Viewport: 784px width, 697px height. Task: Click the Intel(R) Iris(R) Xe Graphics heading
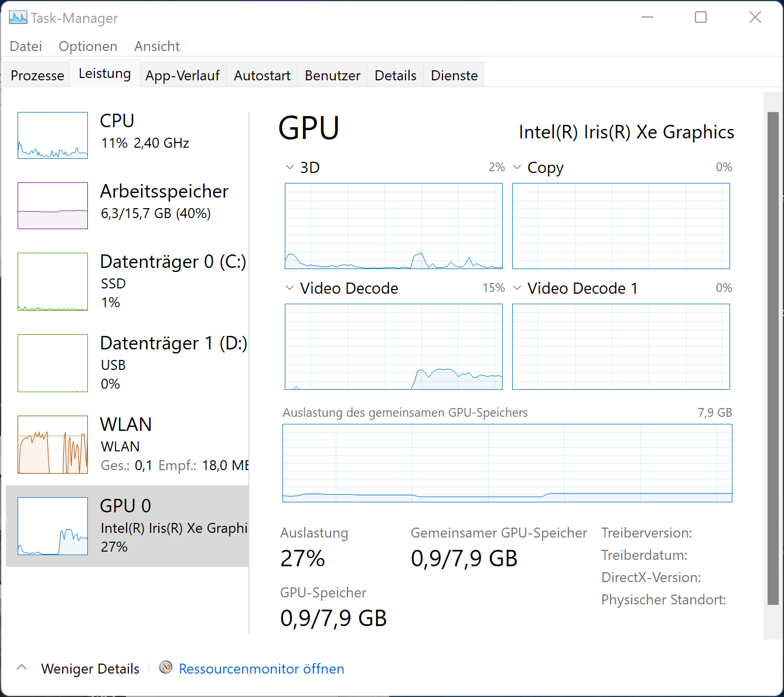pyautogui.click(x=626, y=132)
